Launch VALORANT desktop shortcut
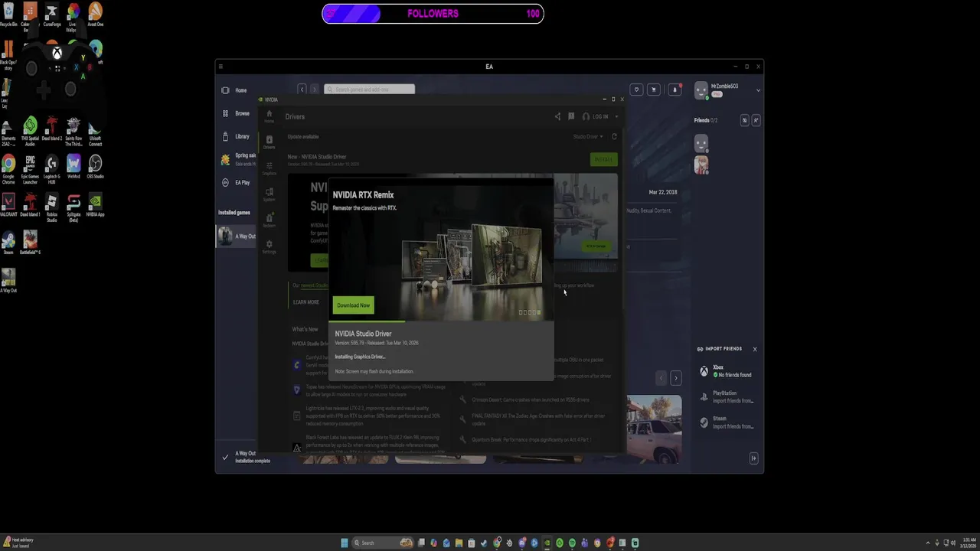The image size is (980, 551). click(8, 205)
